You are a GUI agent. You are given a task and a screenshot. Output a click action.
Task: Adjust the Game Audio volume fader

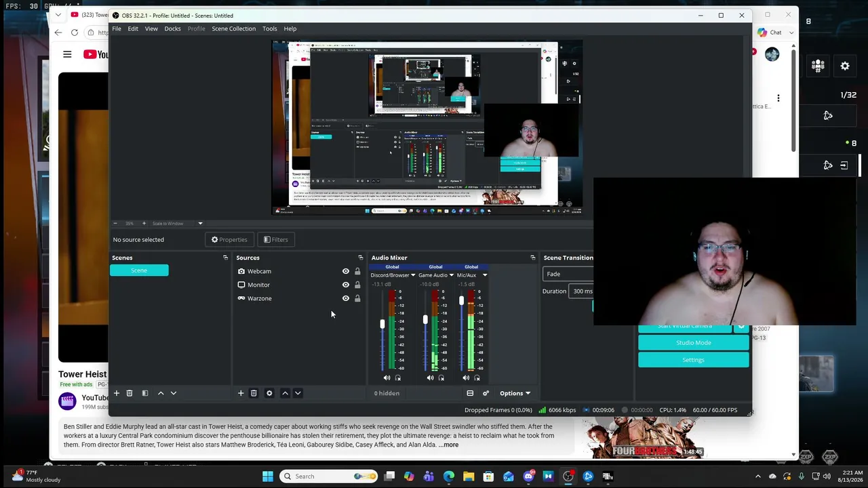[425, 319]
